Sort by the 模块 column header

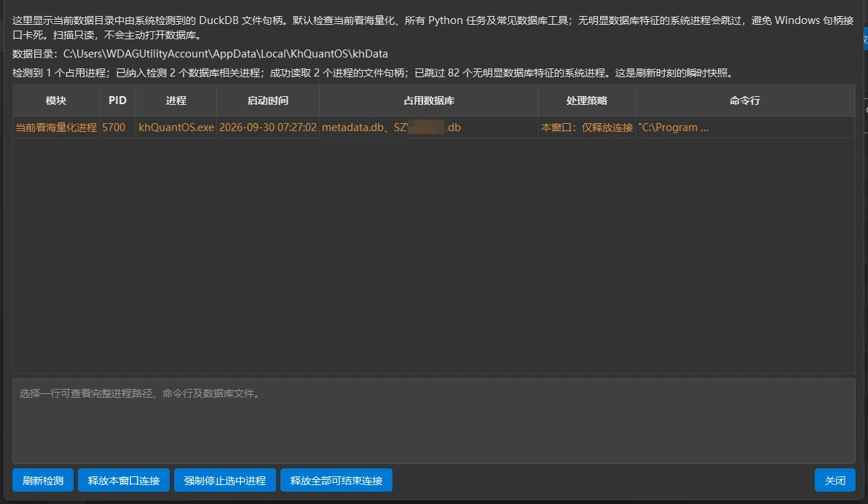coord(56,101)
